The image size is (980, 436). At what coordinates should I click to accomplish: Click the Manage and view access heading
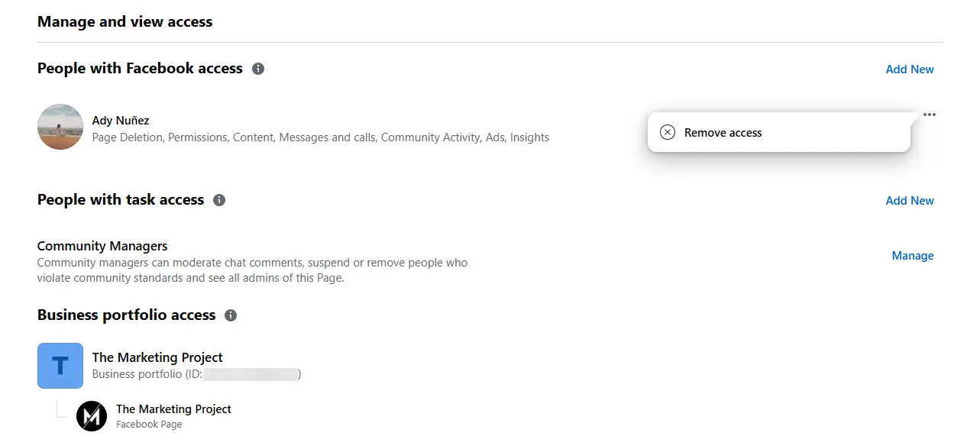coord(125,22)
